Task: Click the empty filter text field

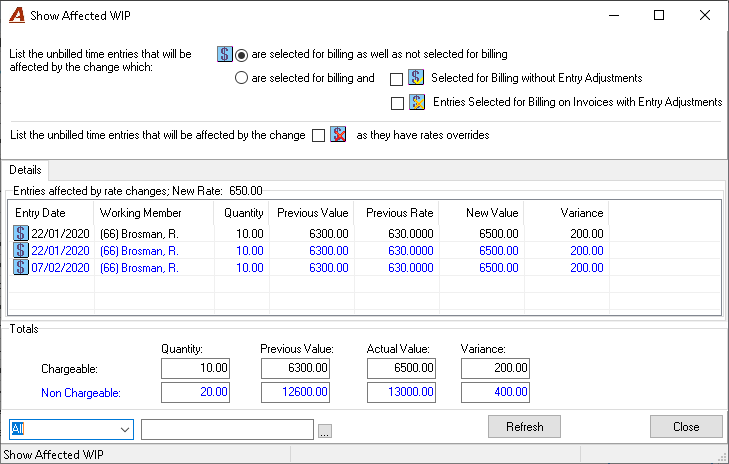Action: [x=227, y=430]
